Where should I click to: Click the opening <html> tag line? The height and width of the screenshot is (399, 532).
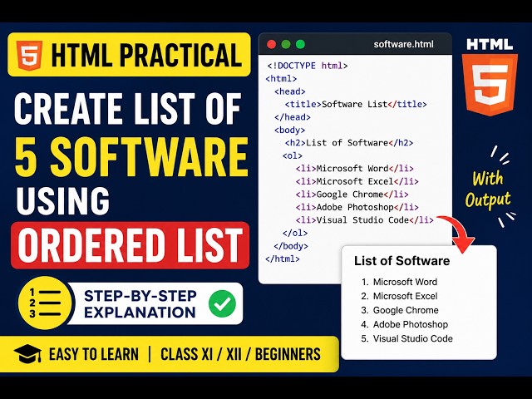[281, 79]
